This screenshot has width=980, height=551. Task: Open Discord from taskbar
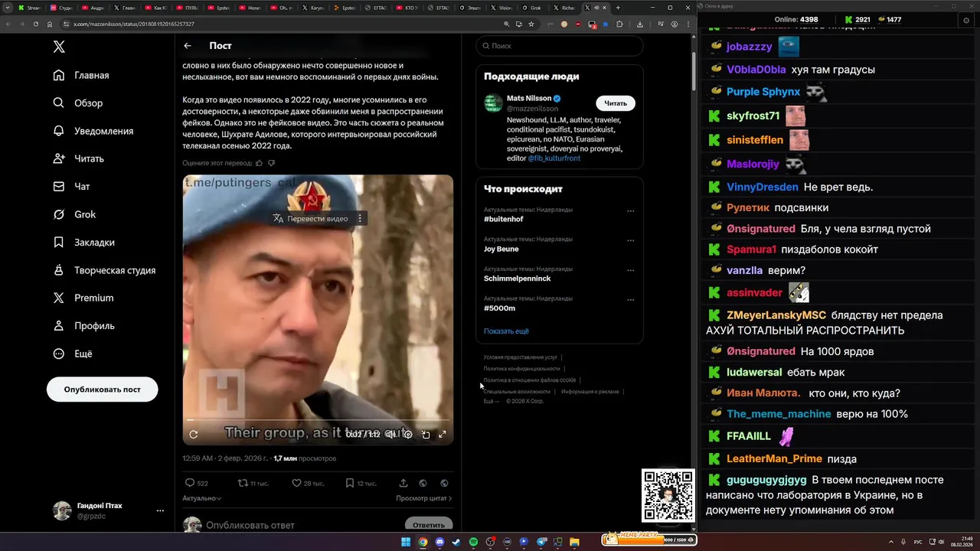439,542
